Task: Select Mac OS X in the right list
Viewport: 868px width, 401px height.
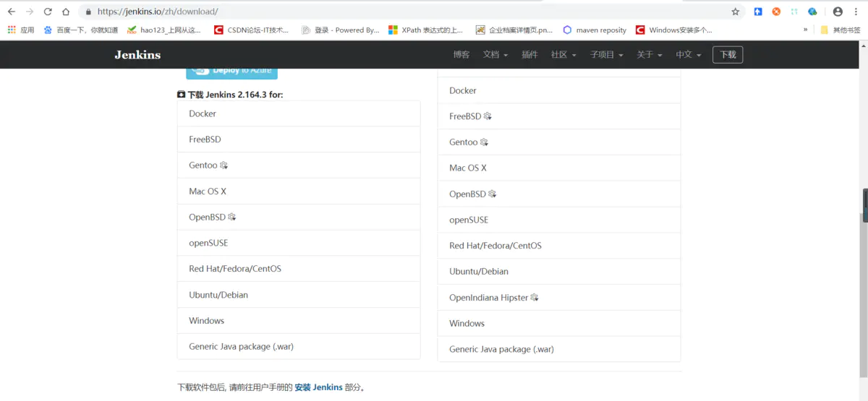Action: (x=559, y=168)
